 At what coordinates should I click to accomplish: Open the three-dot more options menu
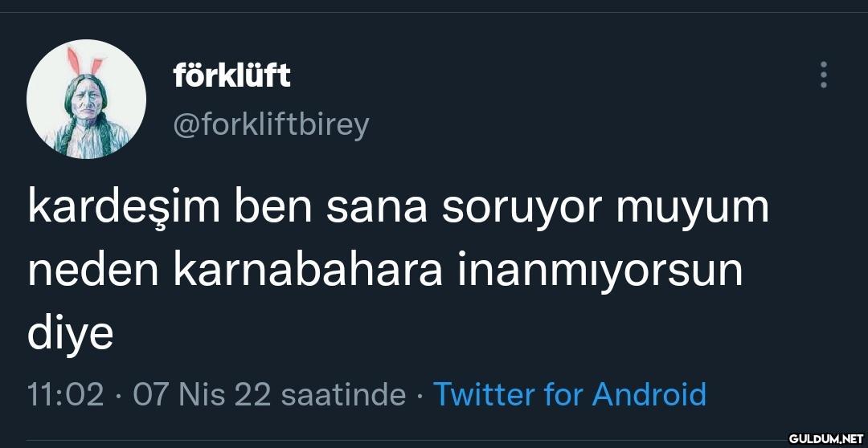coord(823,75)
